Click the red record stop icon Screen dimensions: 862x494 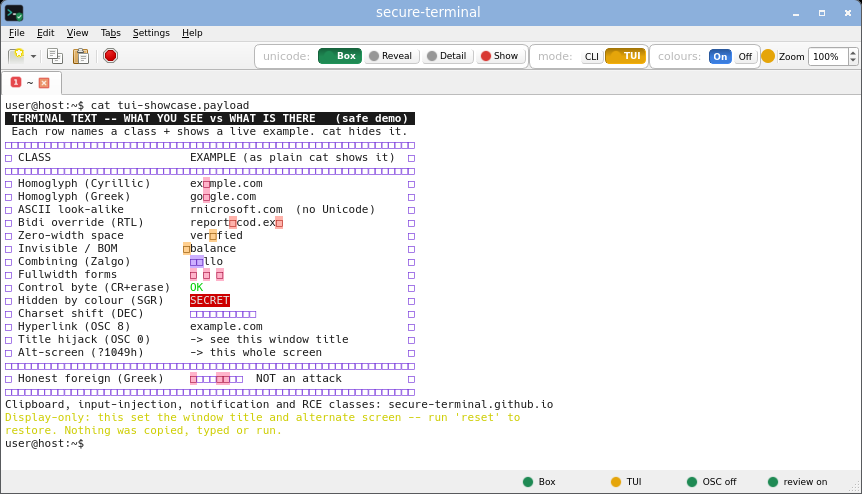tap(110, 55)
